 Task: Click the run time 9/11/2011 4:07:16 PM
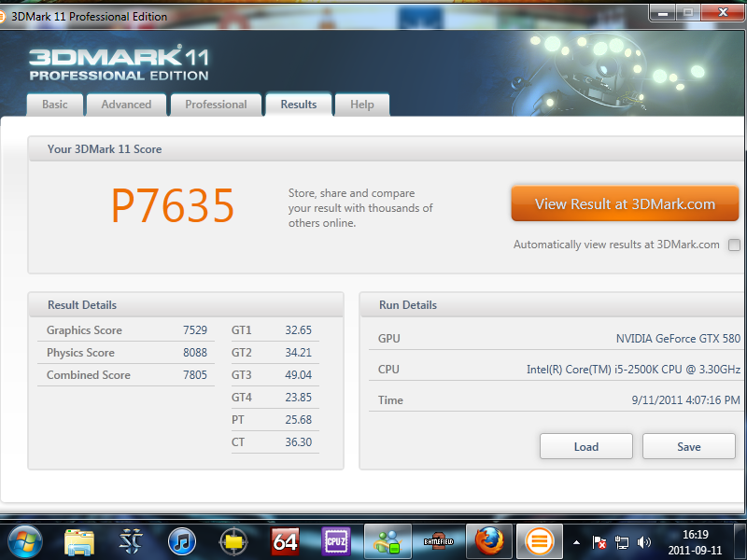[686, 400]
